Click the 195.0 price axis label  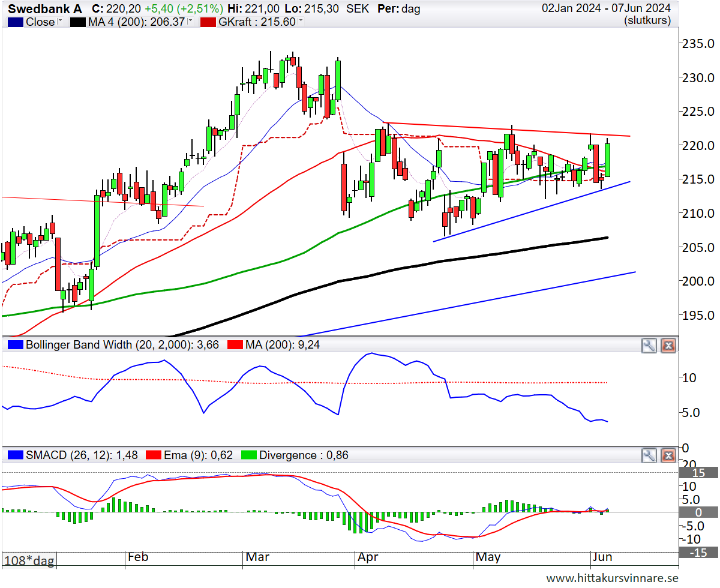[697, 315]
